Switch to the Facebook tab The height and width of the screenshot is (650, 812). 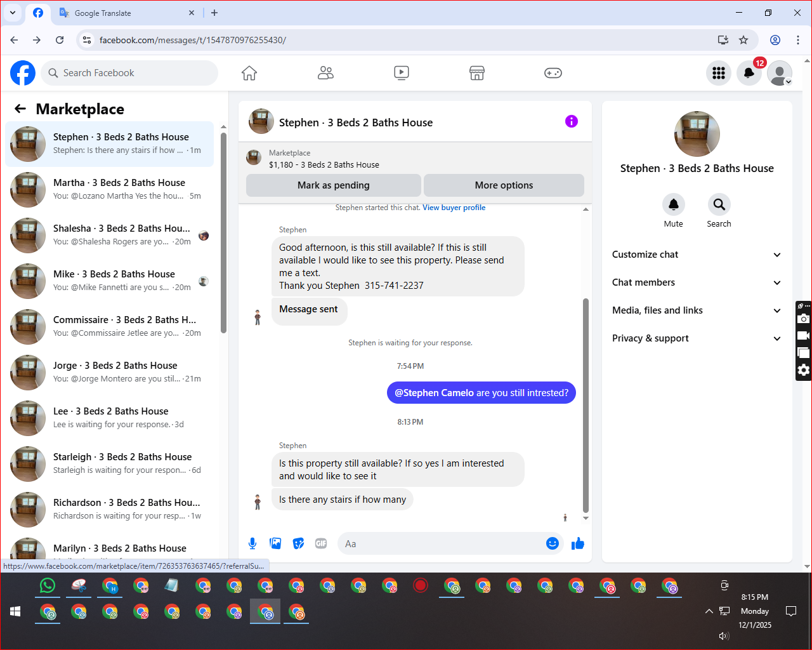click(38, 13)
